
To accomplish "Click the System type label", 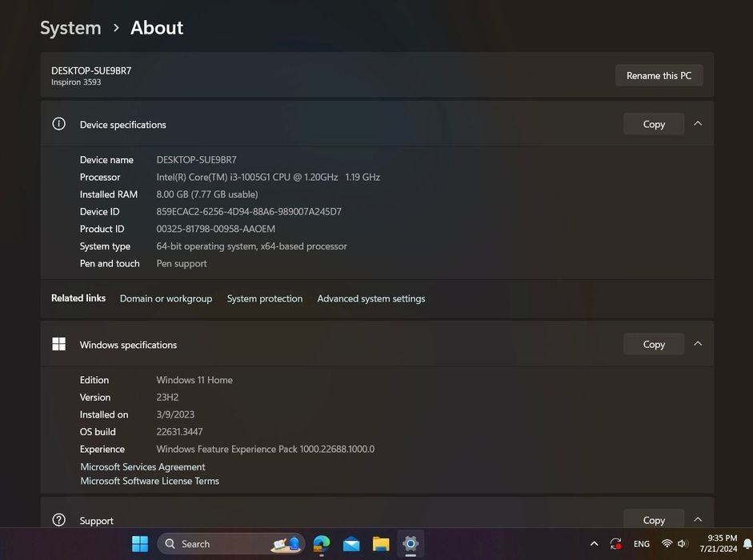I will click(x=105, y=246).
